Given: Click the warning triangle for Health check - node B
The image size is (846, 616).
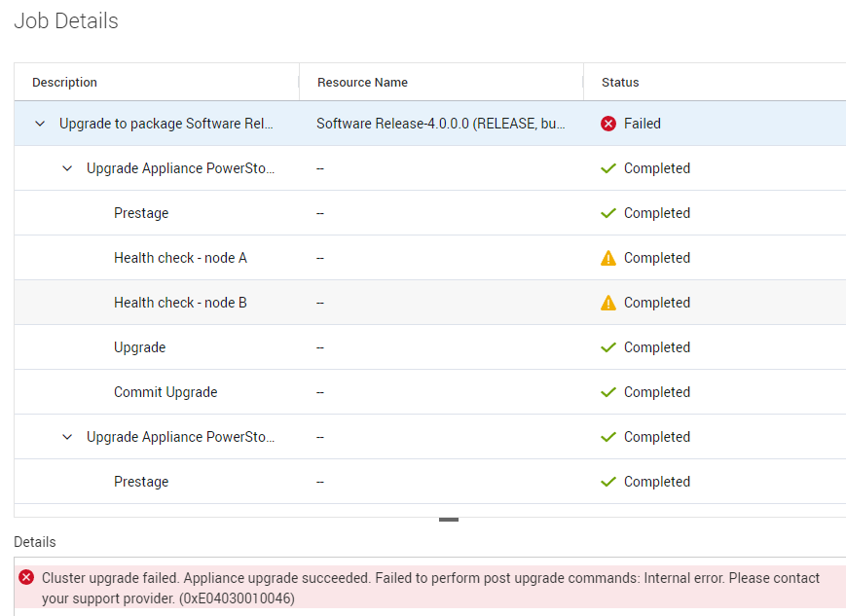Looking at the screenshot, I should click(x=607, y=302).
